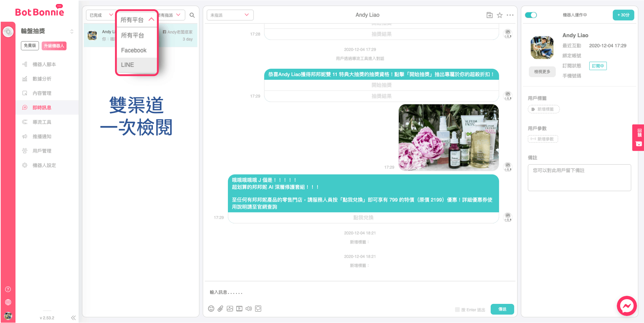Click the image upload icon
The image size is (644, 323).
[x=230, y=309]
